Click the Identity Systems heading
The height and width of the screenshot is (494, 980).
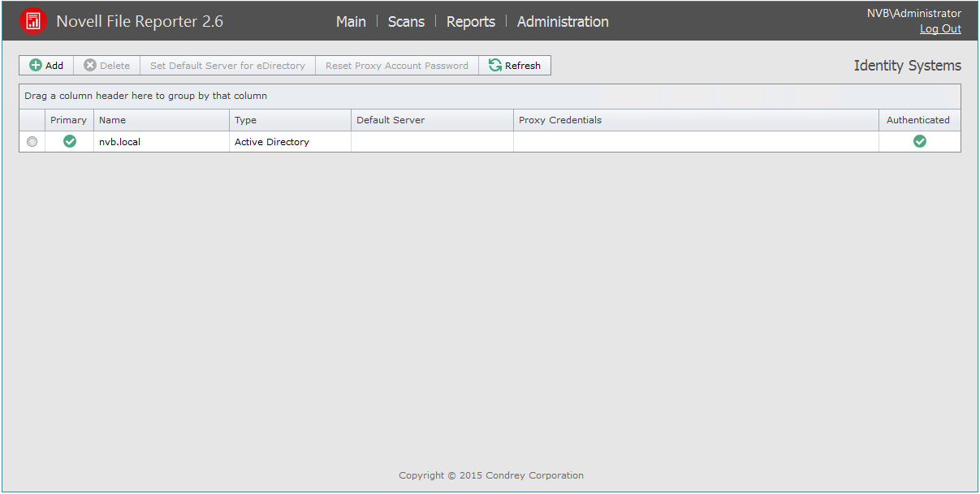pos(907,66)
